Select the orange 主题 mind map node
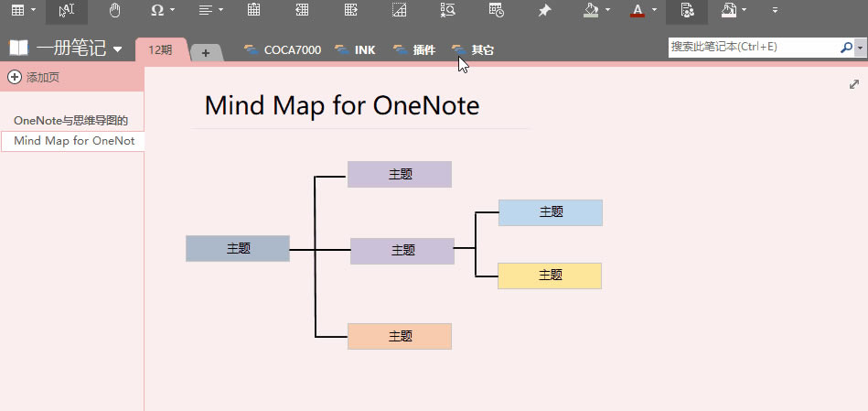This screenshot has height=411, width=868. pyautogui.click(x=400, y=336)
